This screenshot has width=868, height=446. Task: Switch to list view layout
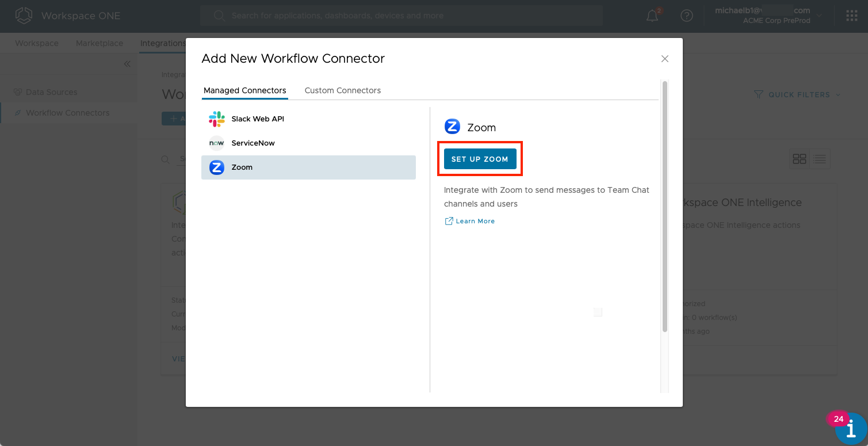(820, 159)
